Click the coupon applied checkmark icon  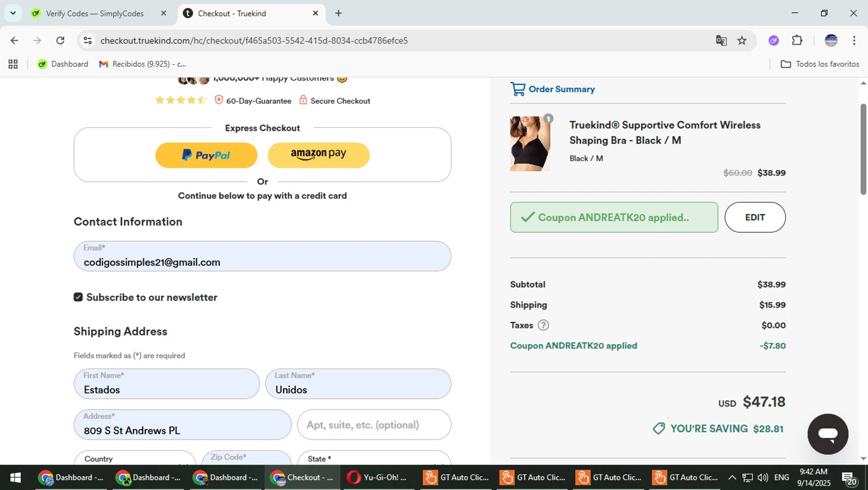click(x=527, y=218)
